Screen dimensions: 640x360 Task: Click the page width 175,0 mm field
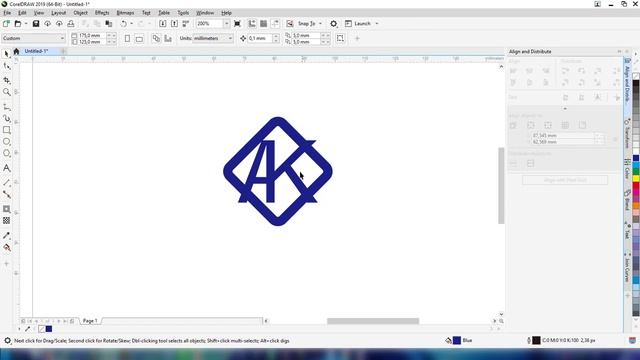(91, 36)
